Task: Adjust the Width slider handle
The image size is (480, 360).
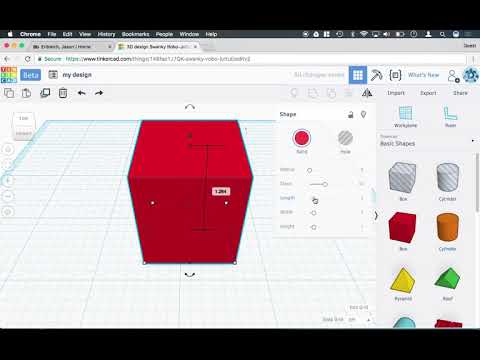Action: tap(314, 213)
